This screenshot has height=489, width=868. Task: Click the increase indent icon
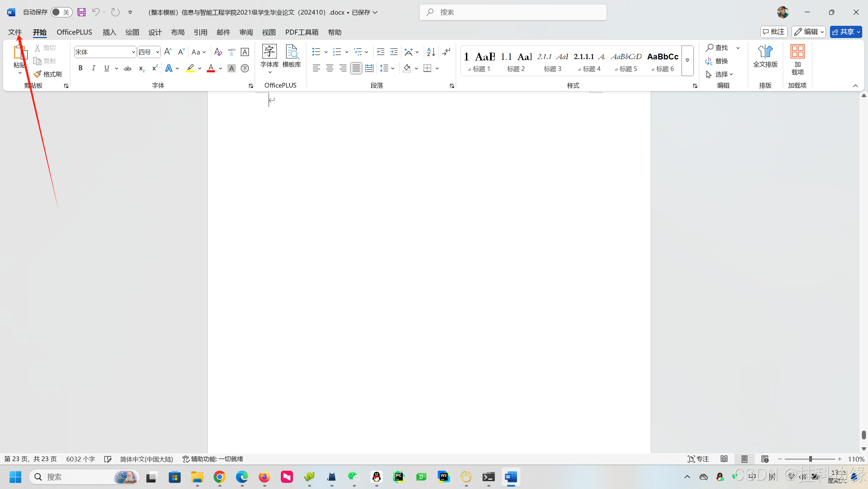click(x=394, y=52)
